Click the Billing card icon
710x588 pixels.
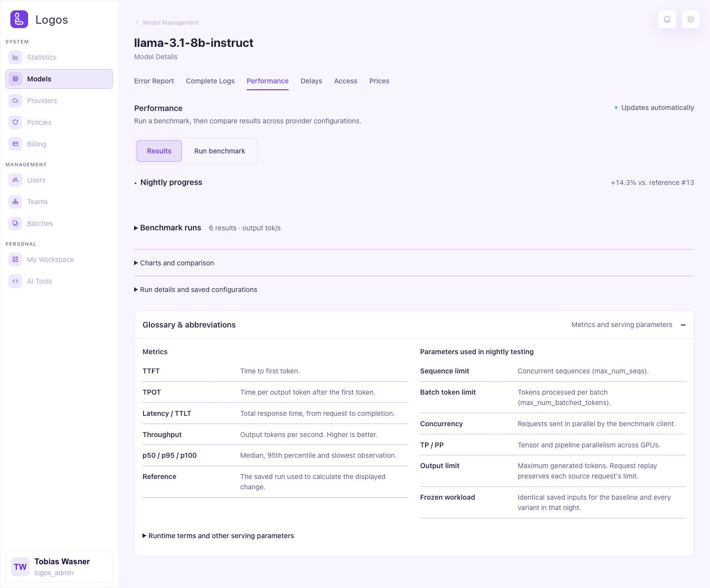coord(15,144)
